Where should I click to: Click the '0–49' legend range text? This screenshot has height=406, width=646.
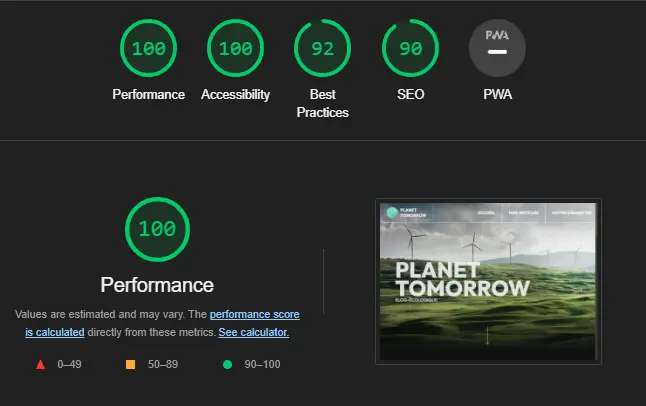point(69,364)
